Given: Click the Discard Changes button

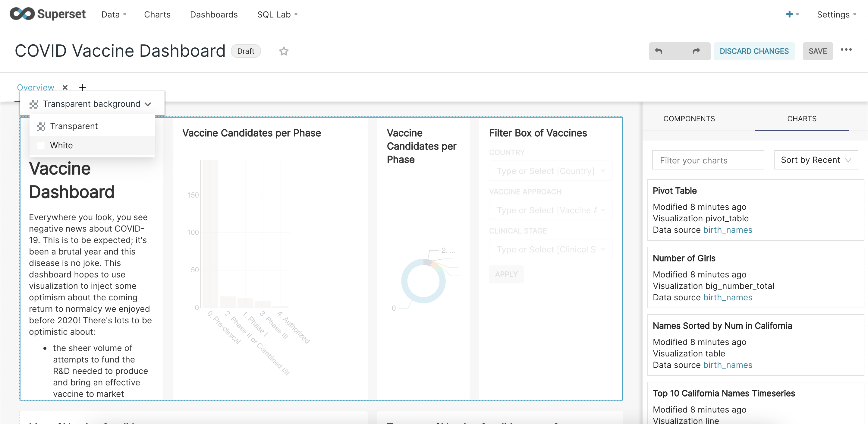Looking at the screenshot, I should 754,51.
